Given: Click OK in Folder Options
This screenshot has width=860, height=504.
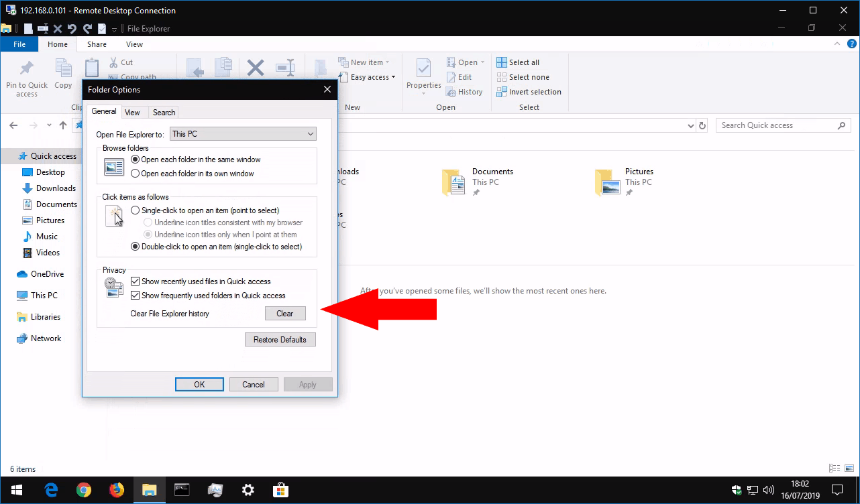Looking at the screenshot, I should tap(199, 385).
